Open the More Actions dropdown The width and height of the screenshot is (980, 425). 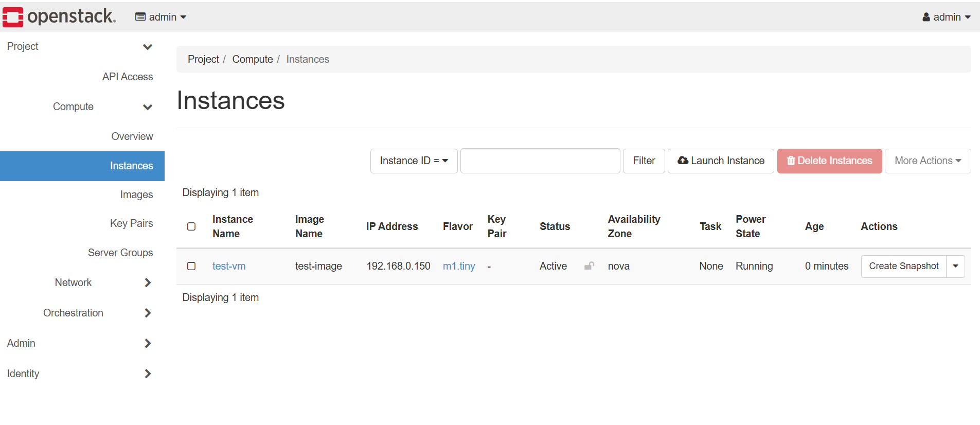928,161
